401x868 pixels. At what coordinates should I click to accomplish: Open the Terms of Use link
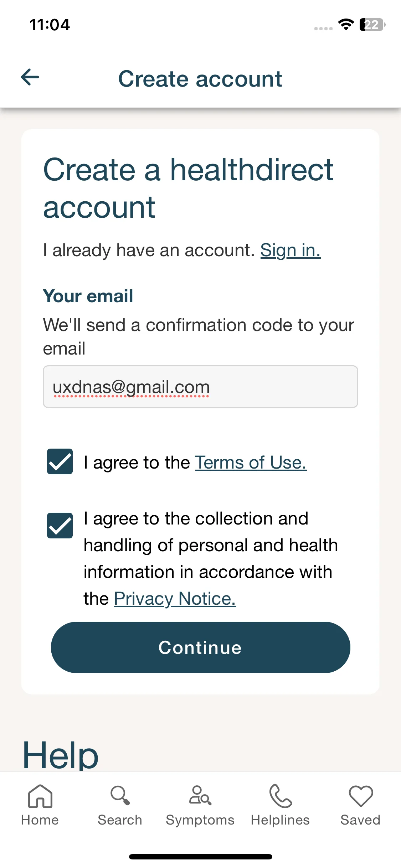251,463
